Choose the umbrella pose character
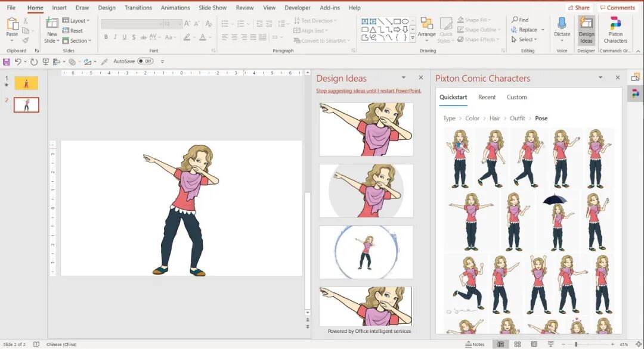 pos(558,222)
